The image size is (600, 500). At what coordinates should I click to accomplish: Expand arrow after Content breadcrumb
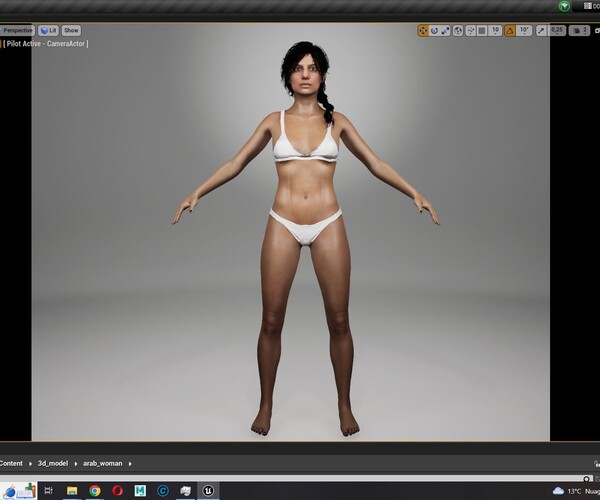pyautogui.click(x=30, y=464)
